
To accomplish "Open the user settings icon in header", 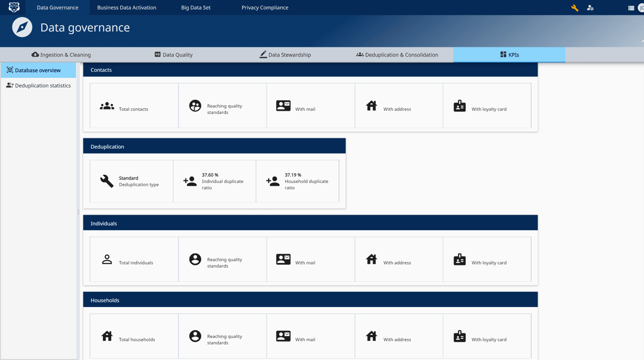I will pyautogui.click(x=590, y=8).
